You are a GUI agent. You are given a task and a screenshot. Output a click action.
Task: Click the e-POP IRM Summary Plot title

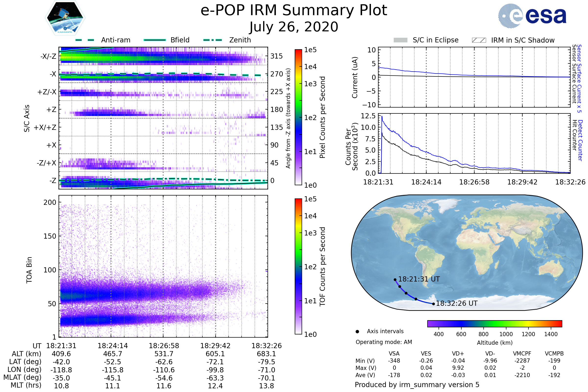click(294, 11)
